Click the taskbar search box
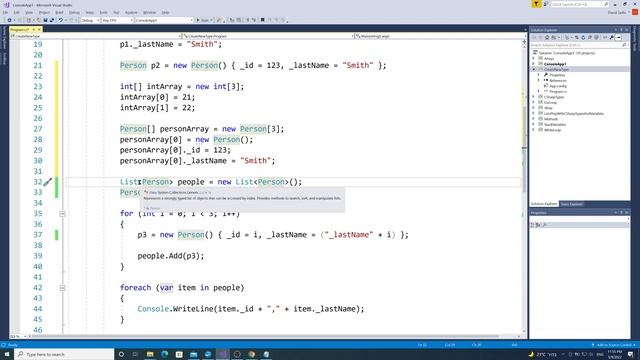This screenshot has height=360, width=640. [x=64, y=354]
